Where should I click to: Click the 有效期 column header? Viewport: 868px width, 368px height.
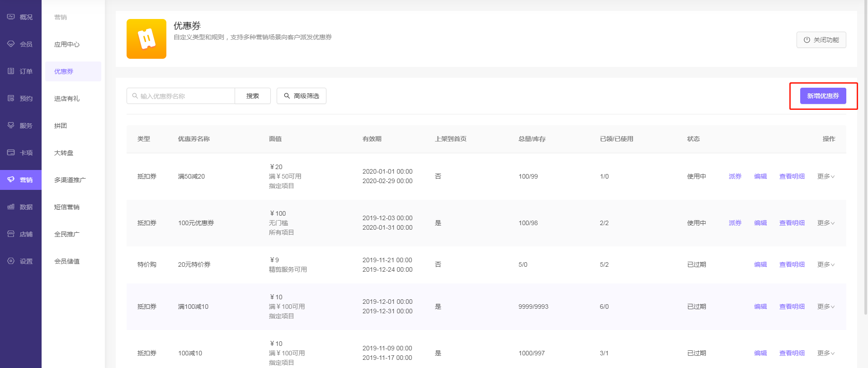click(372, 139)
